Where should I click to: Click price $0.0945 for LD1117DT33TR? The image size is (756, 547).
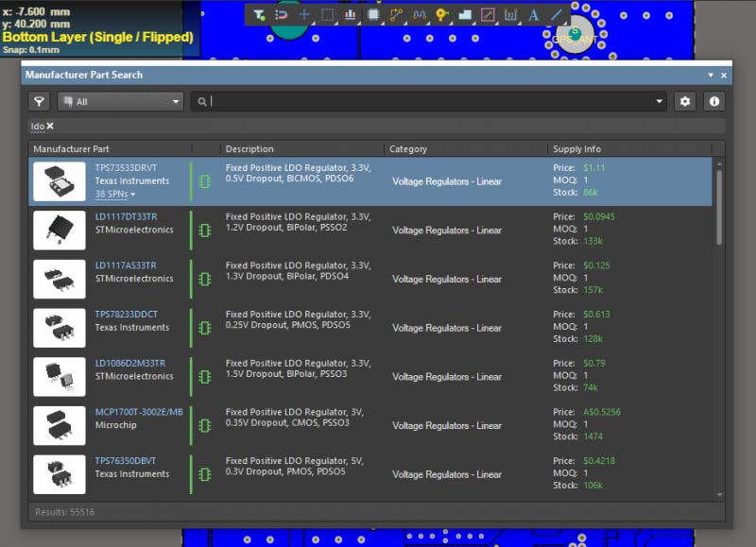coord(599,216)
